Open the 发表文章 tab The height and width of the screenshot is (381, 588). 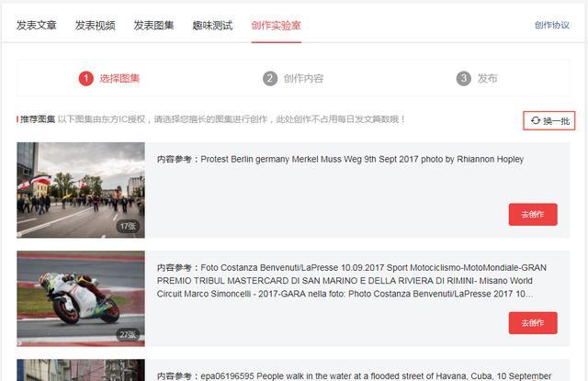click(37, 26)
